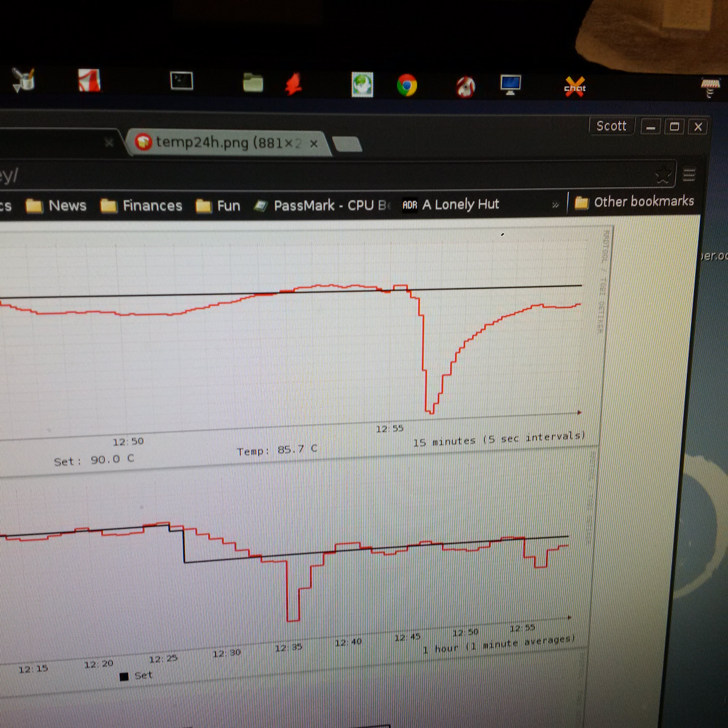Open the blue monitor display icon
728x728 pixels.
point(510,85)
